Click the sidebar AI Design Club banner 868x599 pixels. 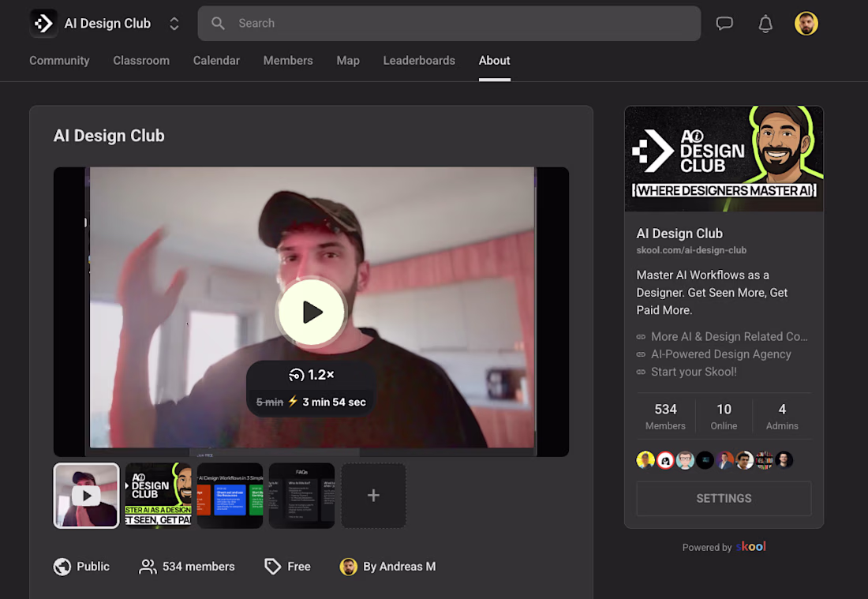(x=724, y=159)
